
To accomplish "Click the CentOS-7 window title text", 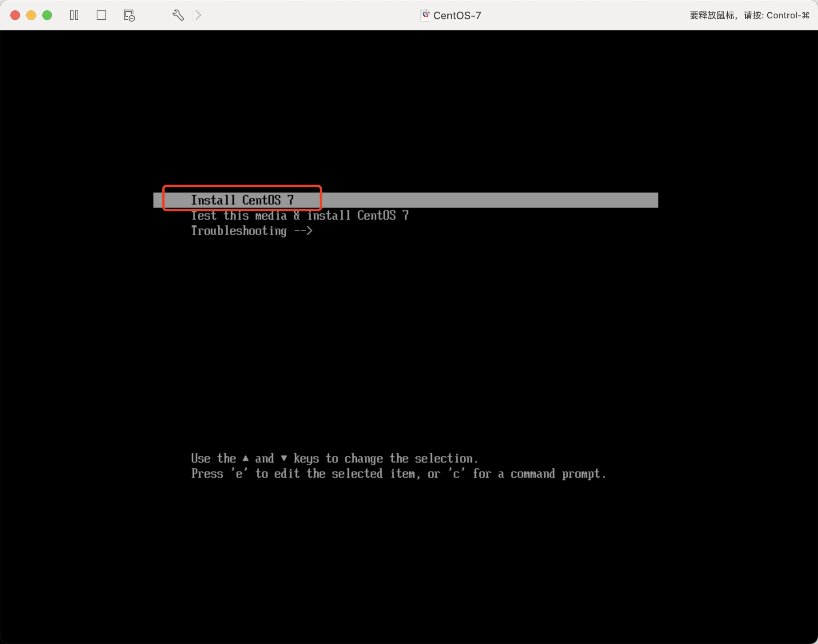I will click(457, 16).
